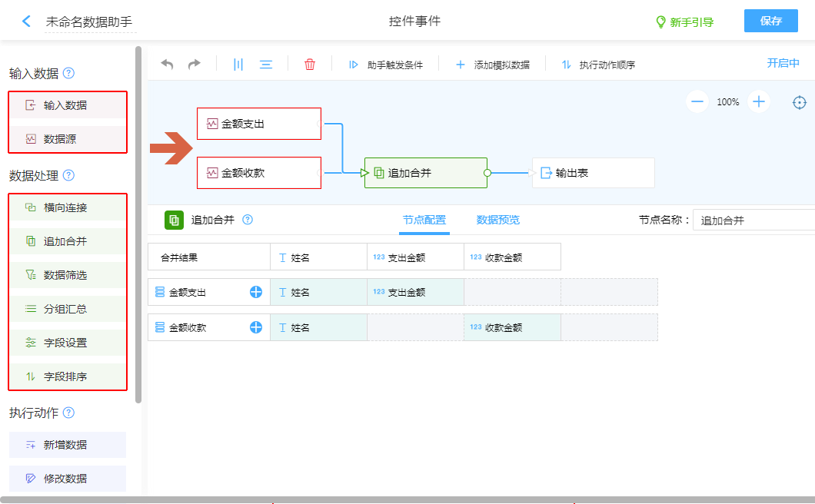Toggle the 开启中 status switch
Image resolution: width=815 pixels, height=504 pixels.
[783, 63]
